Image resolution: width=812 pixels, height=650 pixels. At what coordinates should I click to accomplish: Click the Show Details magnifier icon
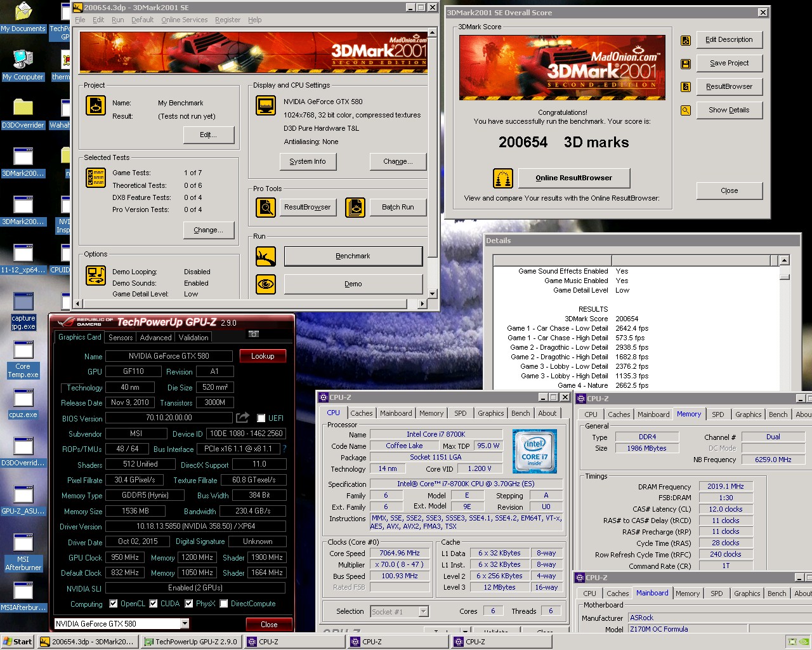click(x=686, y=110)
